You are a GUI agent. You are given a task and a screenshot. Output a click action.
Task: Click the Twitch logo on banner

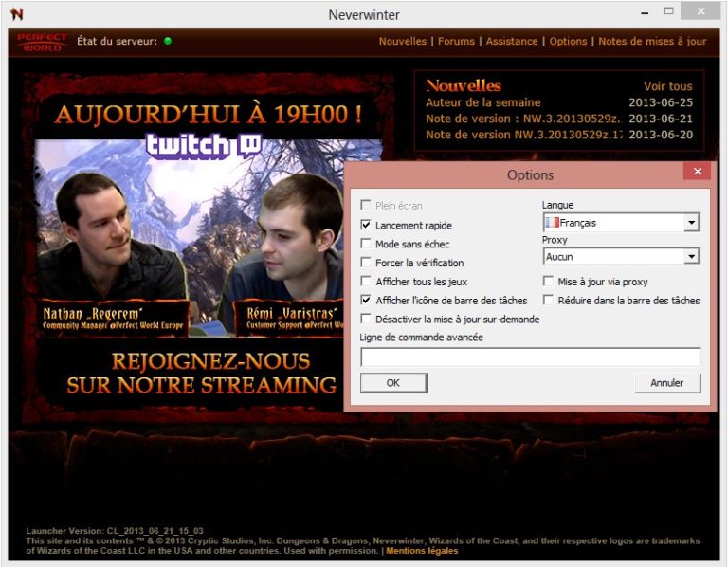[204, 146]
